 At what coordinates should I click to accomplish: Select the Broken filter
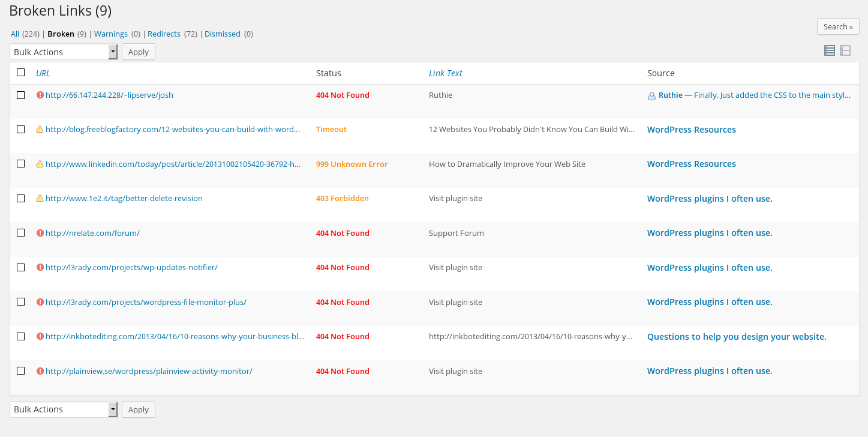[61, 34]
